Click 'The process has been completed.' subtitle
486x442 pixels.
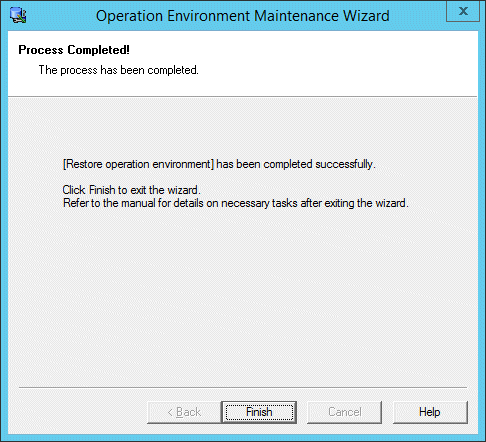[x=118, y=70]
